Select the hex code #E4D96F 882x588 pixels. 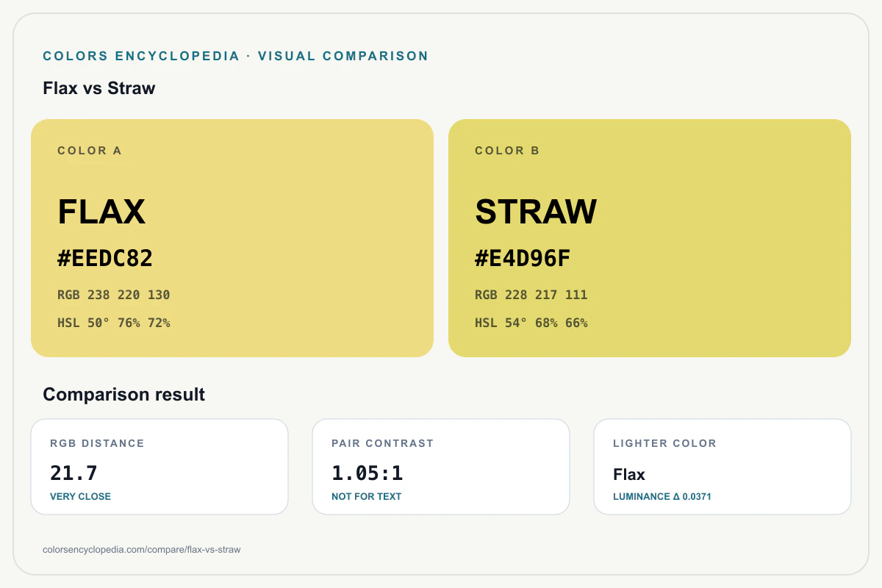coord(523,259)
